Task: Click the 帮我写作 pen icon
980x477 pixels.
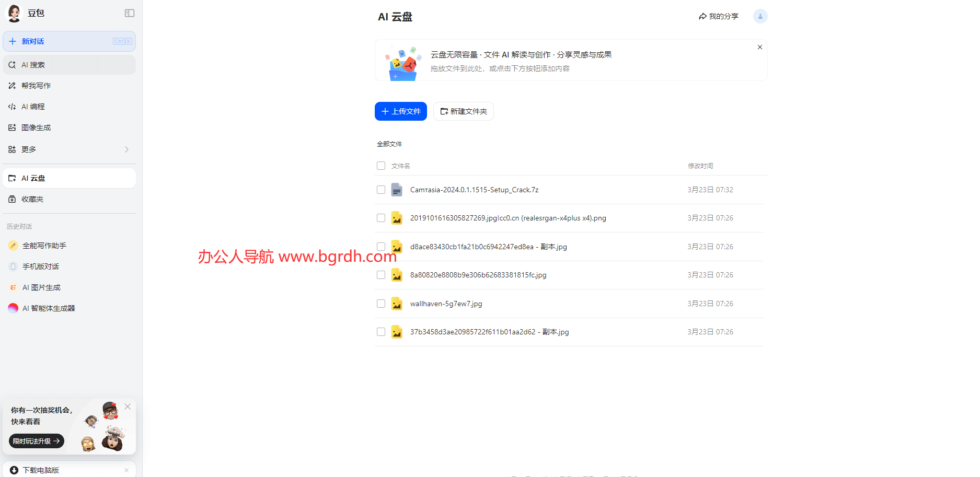Action: 12,86
